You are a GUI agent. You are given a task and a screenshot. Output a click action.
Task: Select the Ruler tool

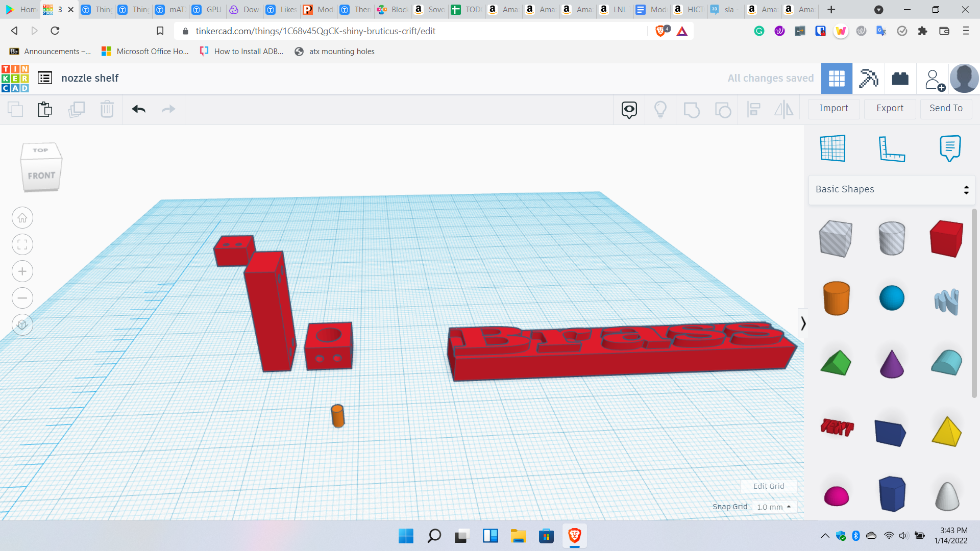[x=891, y=148]
